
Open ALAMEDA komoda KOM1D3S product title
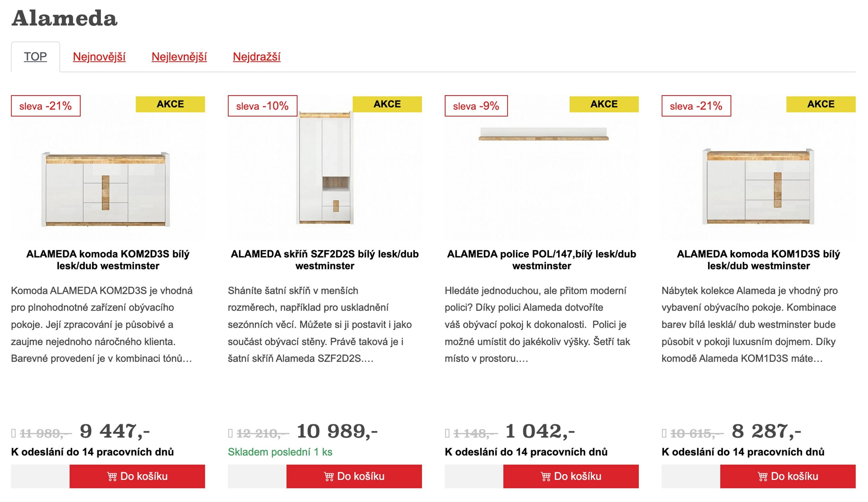758,260
